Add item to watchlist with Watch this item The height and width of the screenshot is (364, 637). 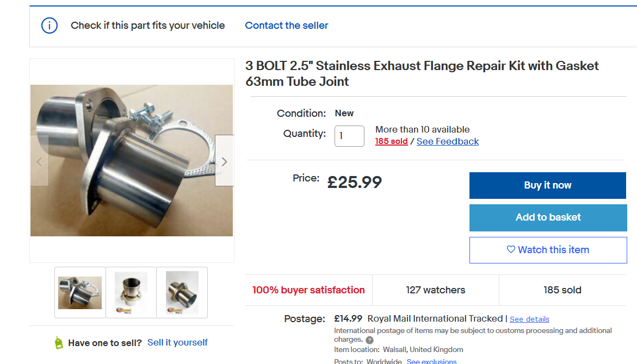pyautogui.click(x=548, y=250)
